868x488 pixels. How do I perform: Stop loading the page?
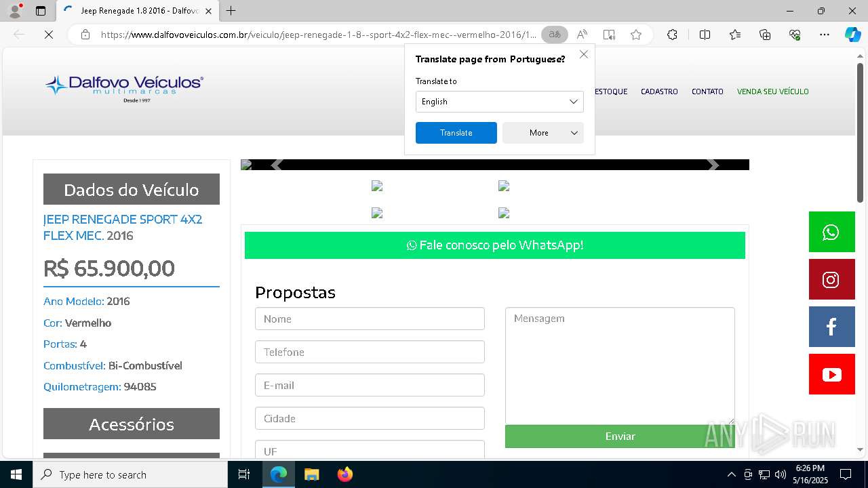tap(49, 35)
